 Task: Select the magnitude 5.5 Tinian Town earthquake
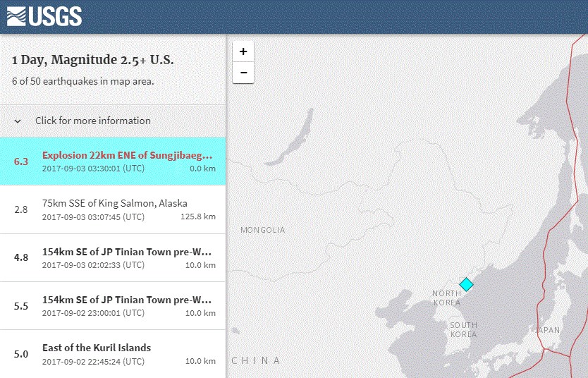tap(127, 305)
